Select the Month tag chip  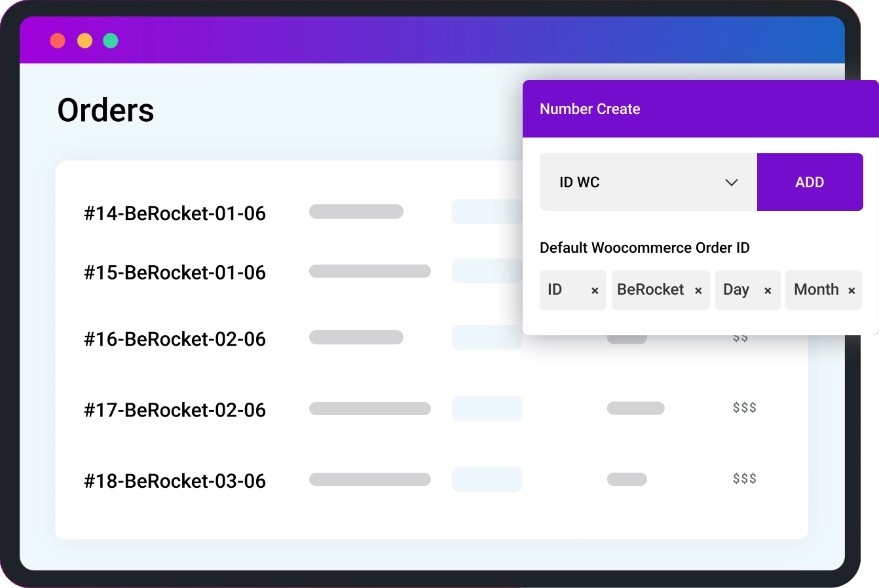pos(823,290)
